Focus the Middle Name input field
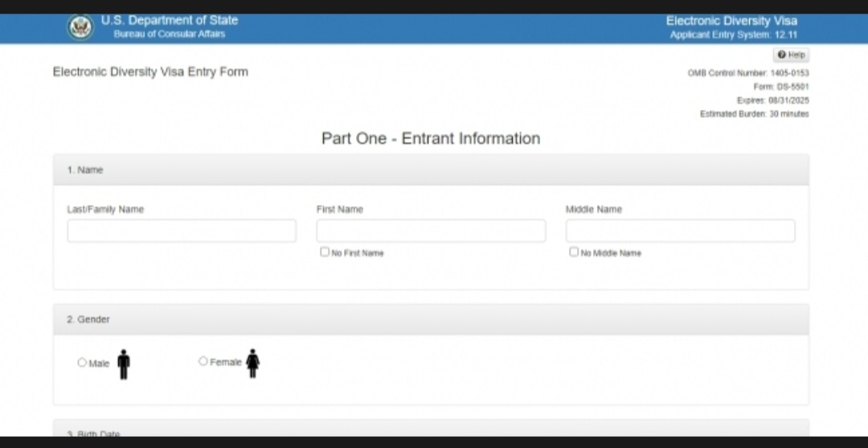Screen dimensions: 868x448 [681, 230]
